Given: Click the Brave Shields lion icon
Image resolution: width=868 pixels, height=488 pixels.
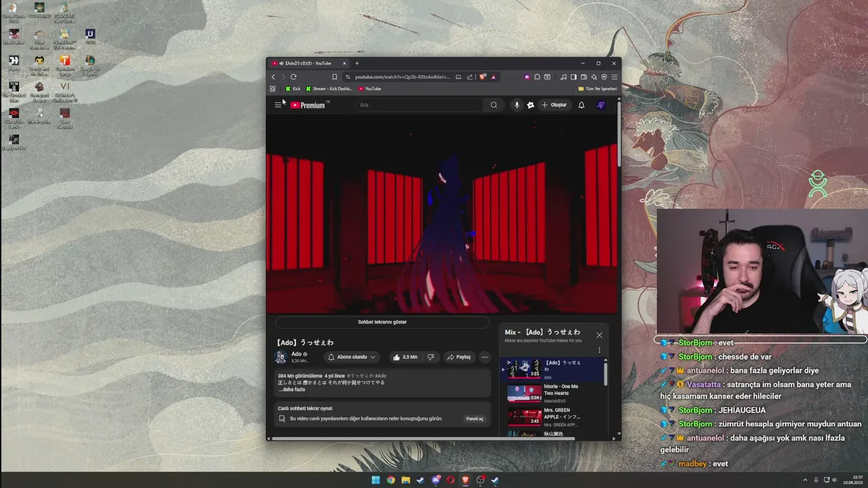Looking at the screenshot, I should coord(482,77).
